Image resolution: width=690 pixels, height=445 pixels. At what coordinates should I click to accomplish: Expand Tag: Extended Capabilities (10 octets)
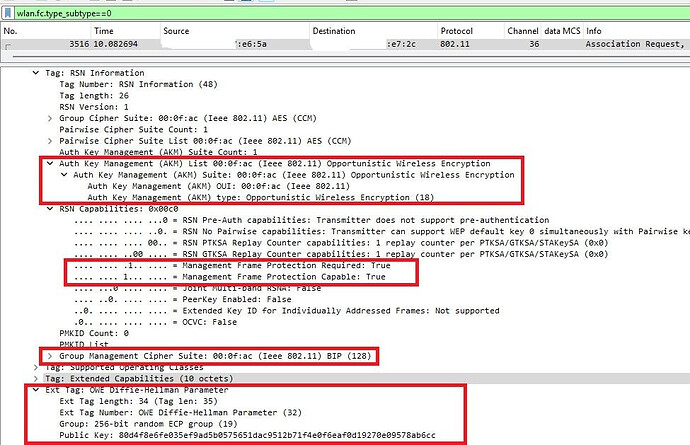click(x=36, y=379)
